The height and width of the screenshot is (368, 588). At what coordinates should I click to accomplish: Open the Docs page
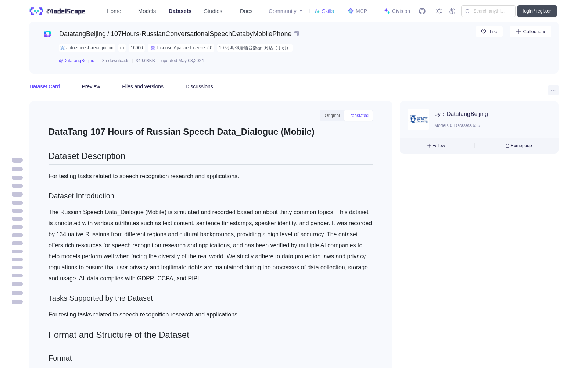coord(246,11)
